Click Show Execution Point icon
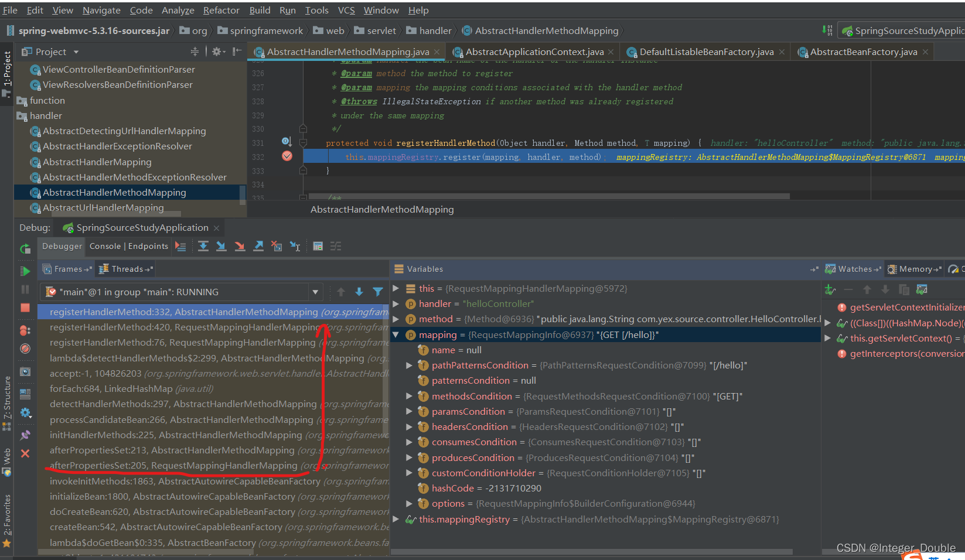This screenshot has height=560, width=965. pyautogui.click(x=180, y=247)
